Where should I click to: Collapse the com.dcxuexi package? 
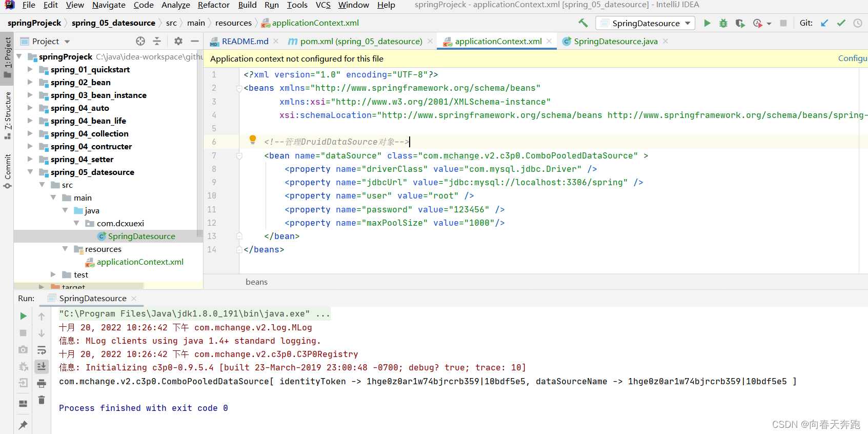[76, 223]
